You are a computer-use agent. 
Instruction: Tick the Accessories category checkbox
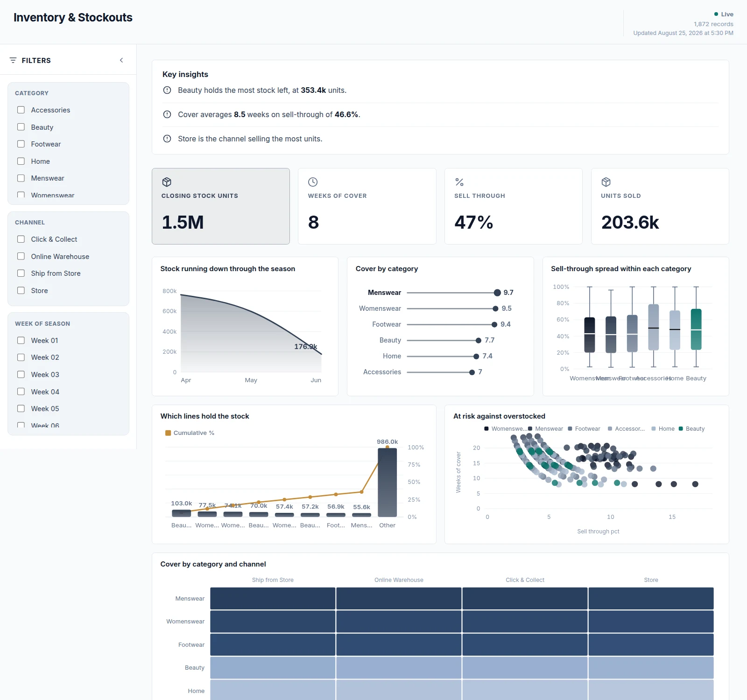pyautogui.click(x=21, y=110)
